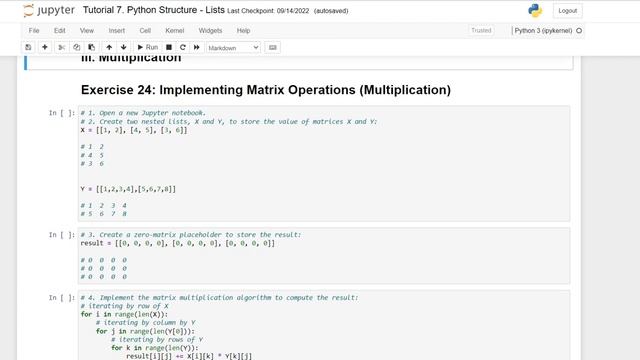The height and width of the screenshot is (360, 640).
Task: Save notebook with the floppy disk icon
Action: pyautogui.click(x=28, y=47)
